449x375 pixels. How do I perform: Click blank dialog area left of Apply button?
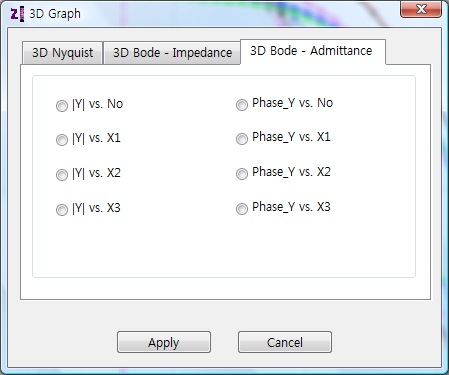[x=63, y=342]
